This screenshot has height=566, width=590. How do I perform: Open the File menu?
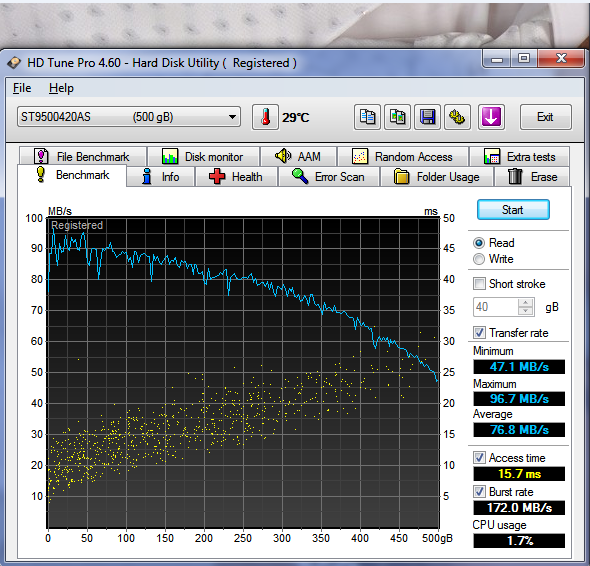tap(22, 88)
